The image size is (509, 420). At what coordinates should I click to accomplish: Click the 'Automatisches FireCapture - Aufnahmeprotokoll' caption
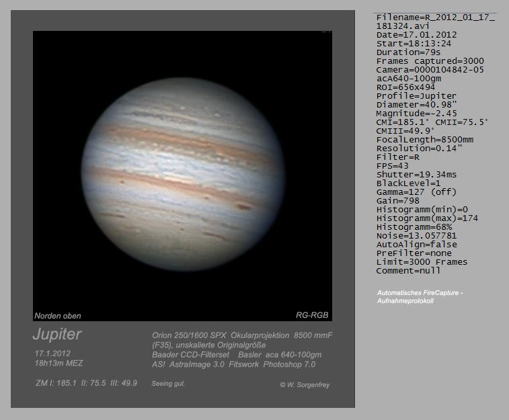(x=420, y=297)
